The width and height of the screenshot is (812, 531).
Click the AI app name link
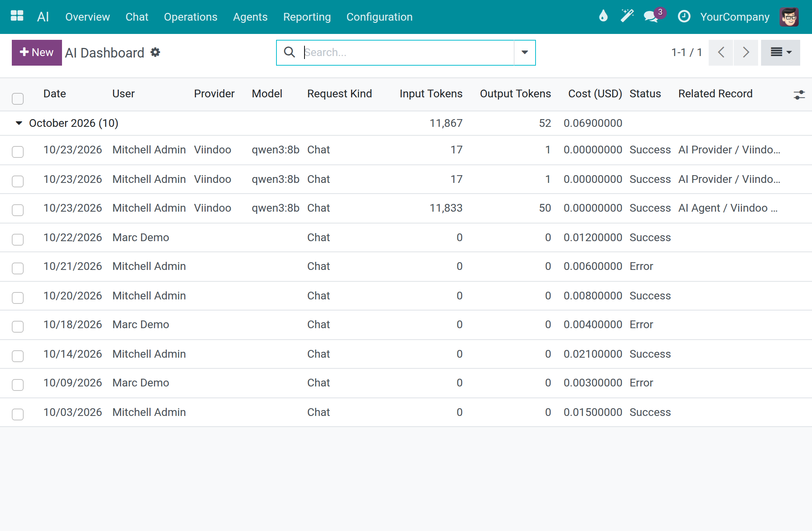coord(43,17)
